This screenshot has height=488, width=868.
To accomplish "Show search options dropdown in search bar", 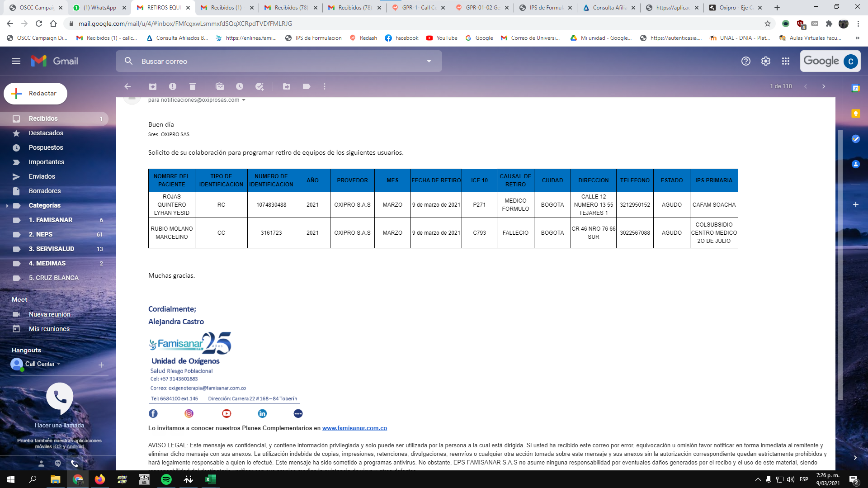I will point(429,61).
